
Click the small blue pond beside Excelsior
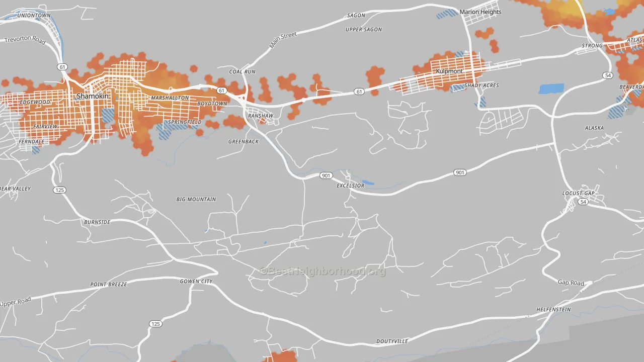(x=368, y=183)
